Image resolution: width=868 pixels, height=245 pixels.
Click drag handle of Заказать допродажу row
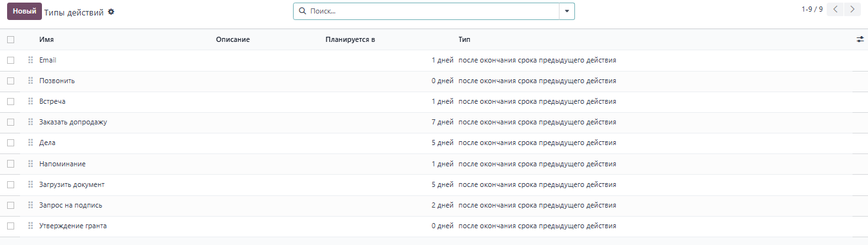click(x=30, y=122)
